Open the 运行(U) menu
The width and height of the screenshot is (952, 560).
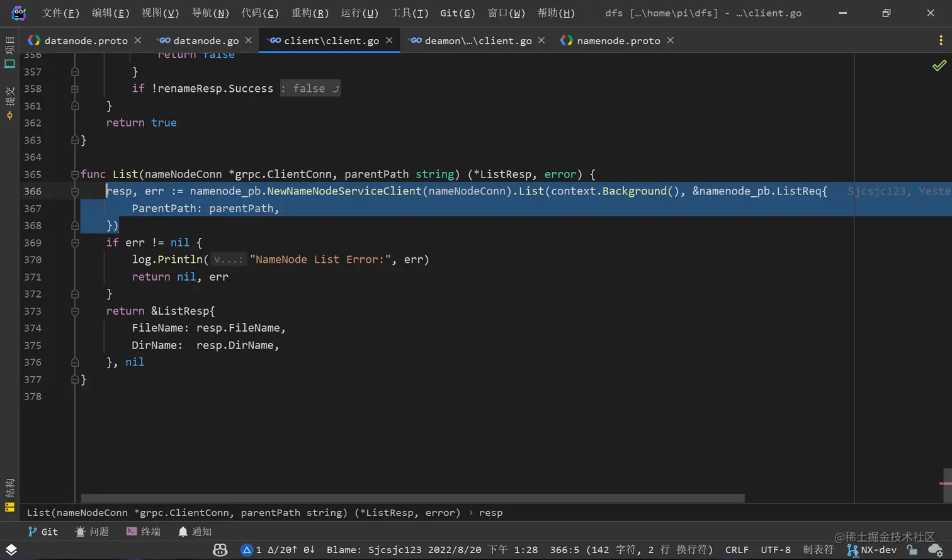[x=360, y=13]
